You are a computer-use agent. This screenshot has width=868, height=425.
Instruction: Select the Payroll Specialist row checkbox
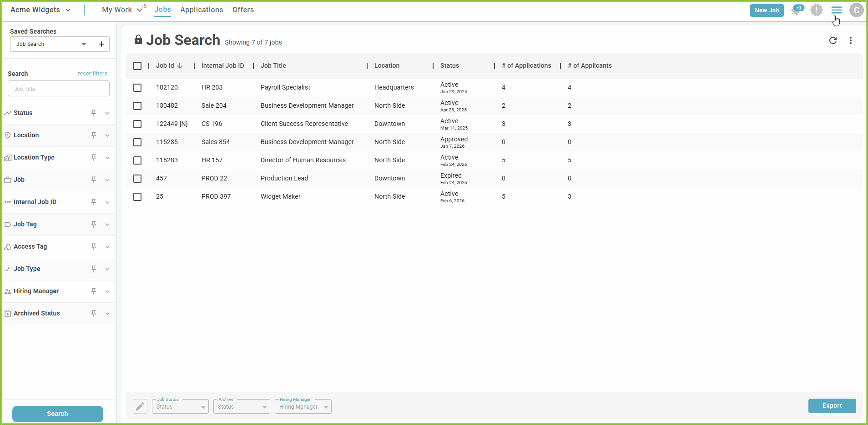137,88
